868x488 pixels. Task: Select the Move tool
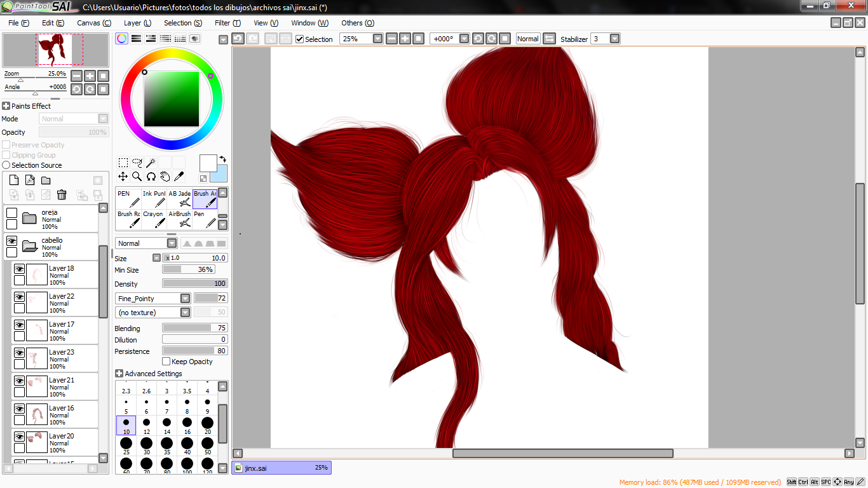coord(123,177)
